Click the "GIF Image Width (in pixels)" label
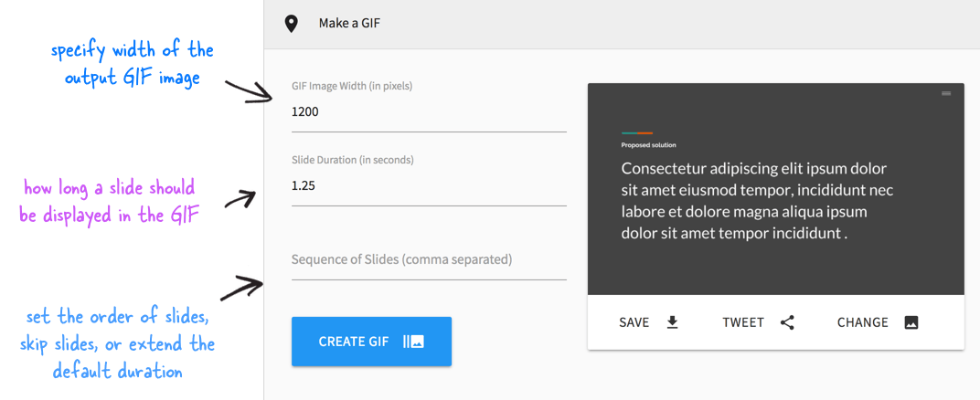The image size is (980, 400). pos(352,87)
